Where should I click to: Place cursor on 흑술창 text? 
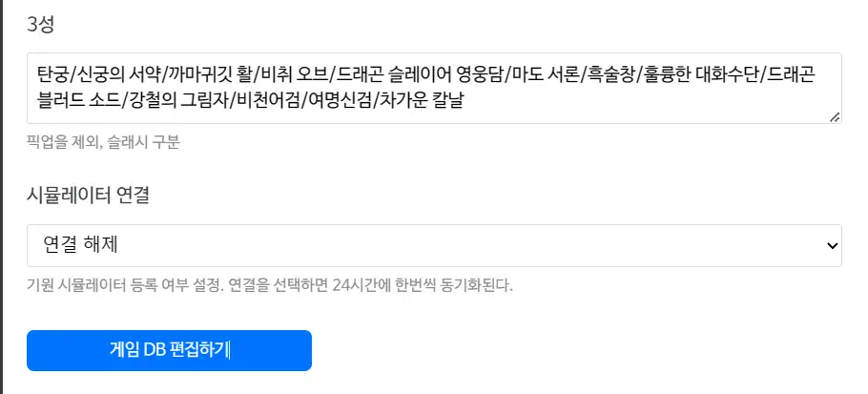tap(612, 74)
